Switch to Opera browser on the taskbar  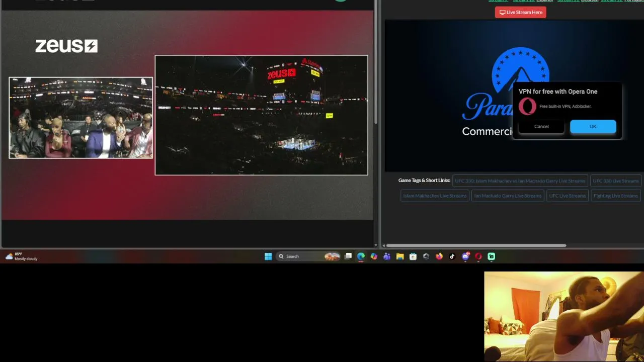pyautogui.click(x=478, y=256)
